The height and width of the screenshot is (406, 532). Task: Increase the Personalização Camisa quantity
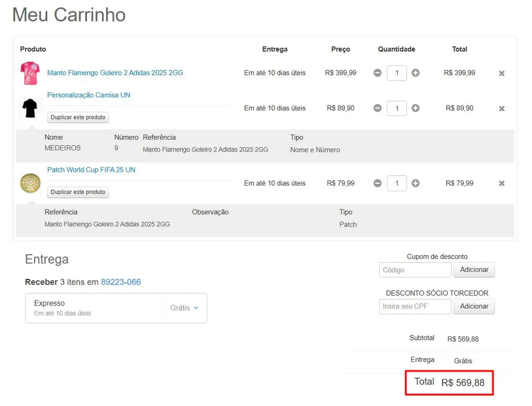tap(416, 108)
